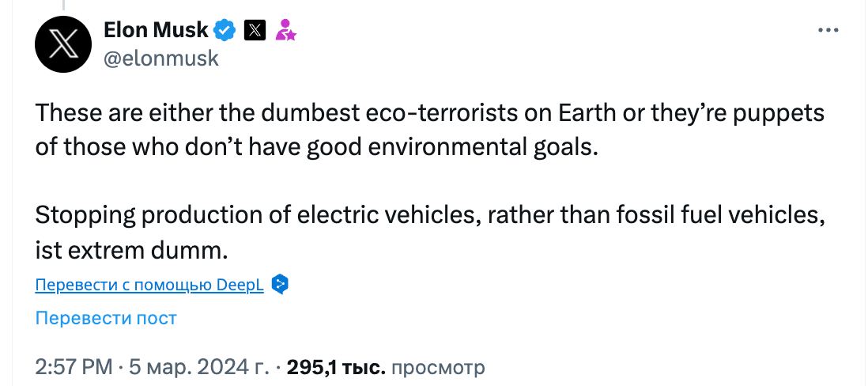Image resolution: width=868 pixels, height=386 pixels.
Task: Click the purple person-star subscription icon
Action: [x=285, y=31]
